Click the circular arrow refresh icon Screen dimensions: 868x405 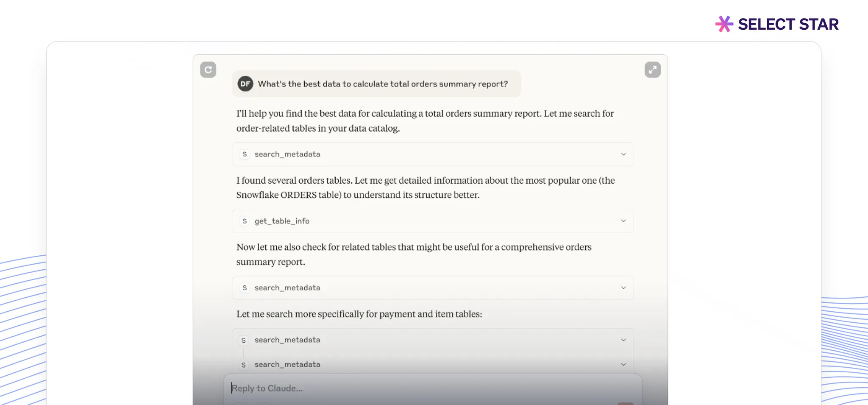tap(208, 70)
